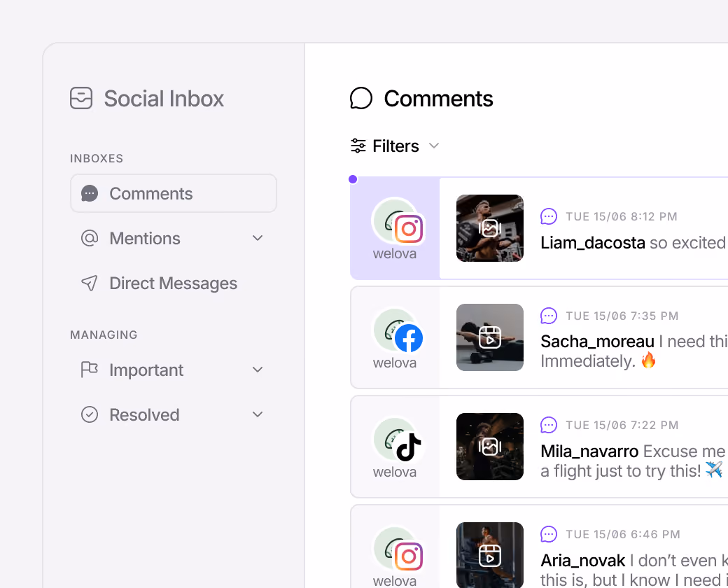Image resolution: width=728 pixels, height=588 pixels.
Task: Click the welova label under TikTok badge
Action: click(x=395, y=472)
